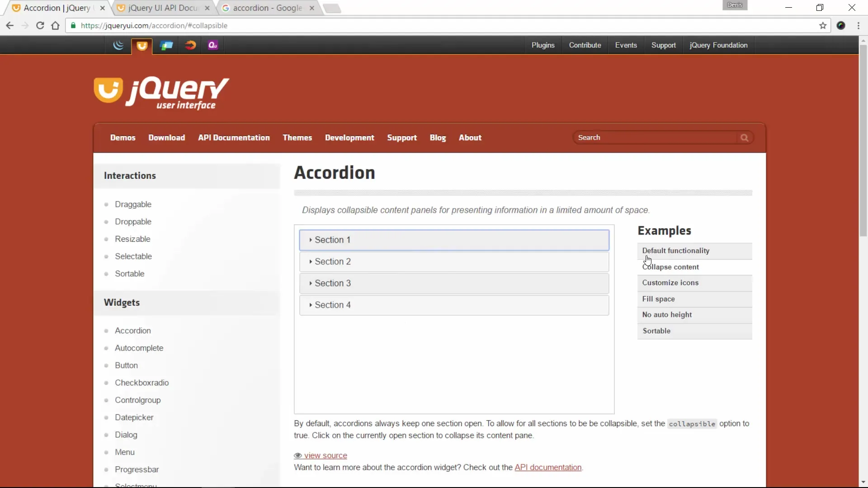
Task: Open the Chrome three-dot menu
Action: coord(858,26)
